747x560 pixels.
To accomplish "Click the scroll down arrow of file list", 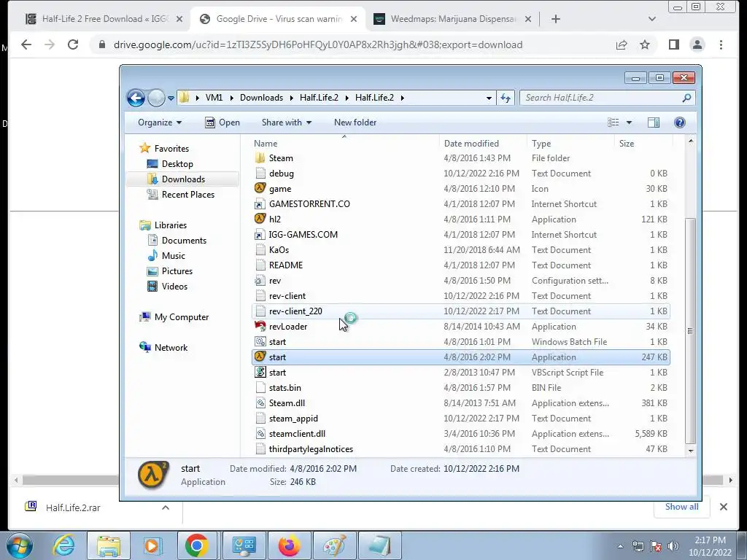I will coord(690,451).
